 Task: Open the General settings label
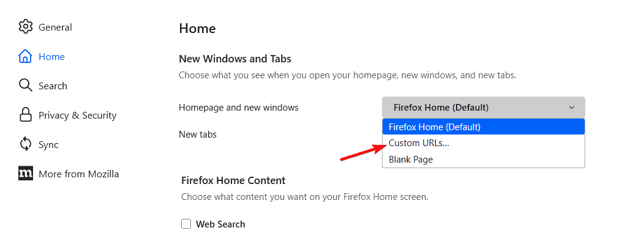point(55,27)
